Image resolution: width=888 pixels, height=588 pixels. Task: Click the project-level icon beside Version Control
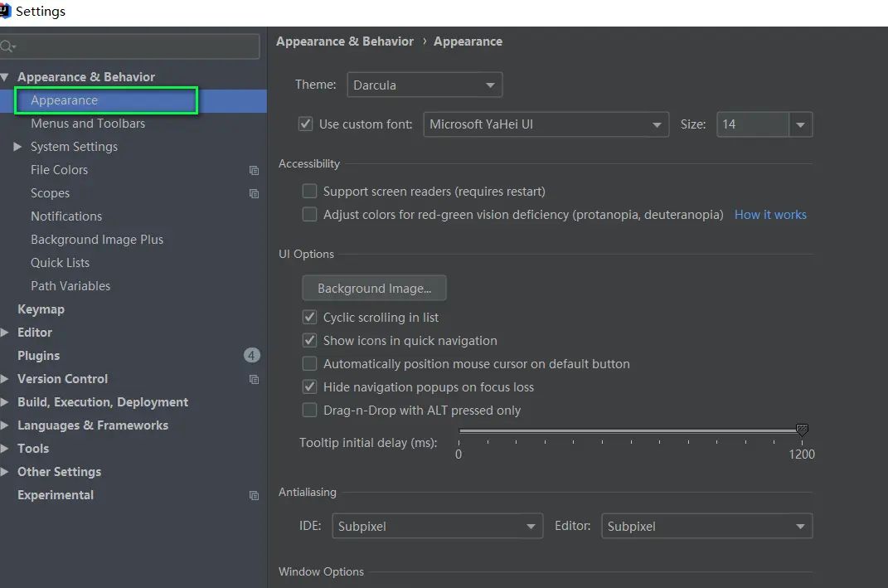[254, 379]
